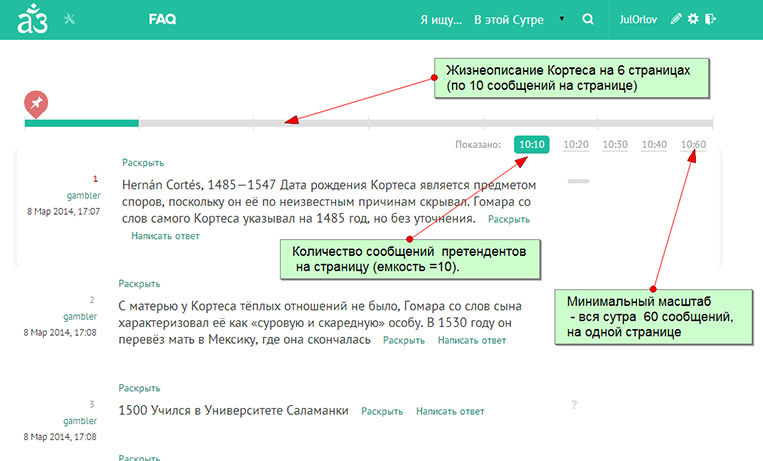The width and height of the screenshot is (763, 461).
Task: Click the message number 3
Action: coord(92,404)
